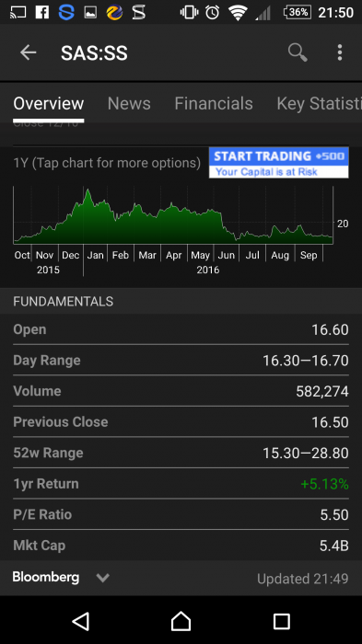Tap the Facebook notification icon in status bar

(x=42, y=12)
